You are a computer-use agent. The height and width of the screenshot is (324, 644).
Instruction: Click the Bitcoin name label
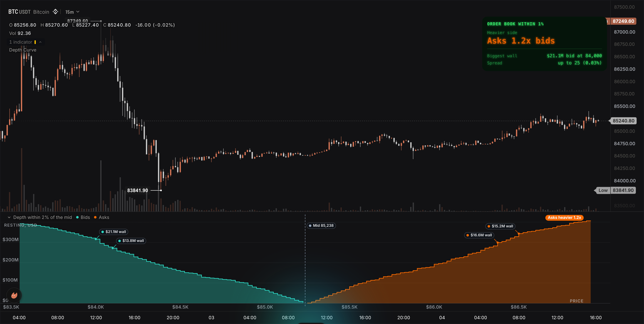coord(41,12)
